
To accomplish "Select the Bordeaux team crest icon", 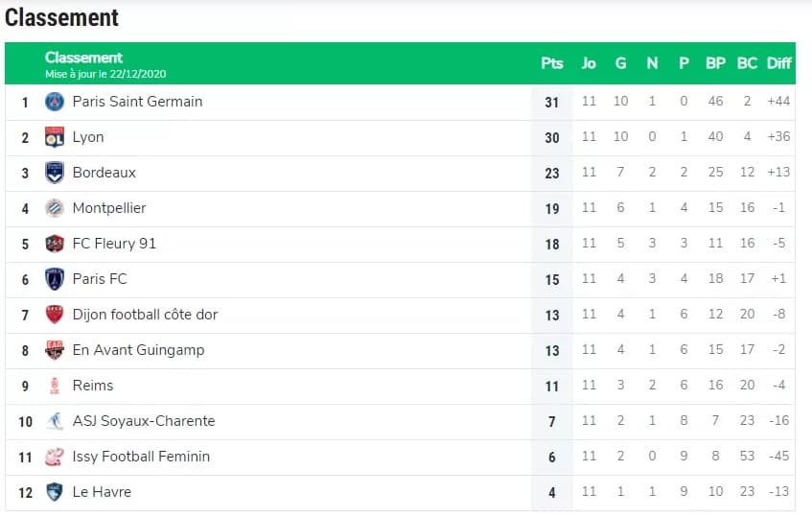I will tap(55, 173).
